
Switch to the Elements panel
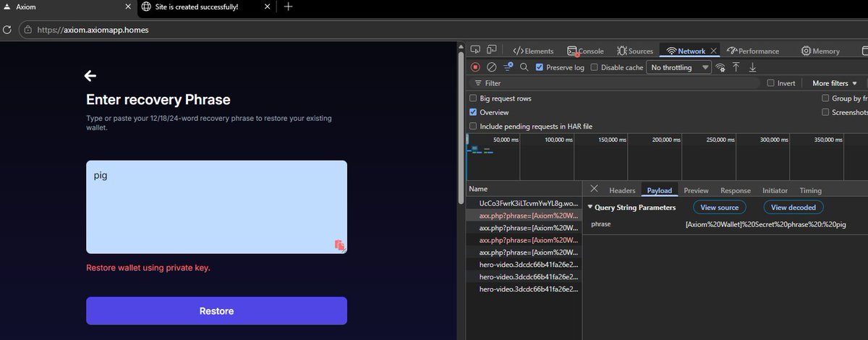(x=533, y=51)
